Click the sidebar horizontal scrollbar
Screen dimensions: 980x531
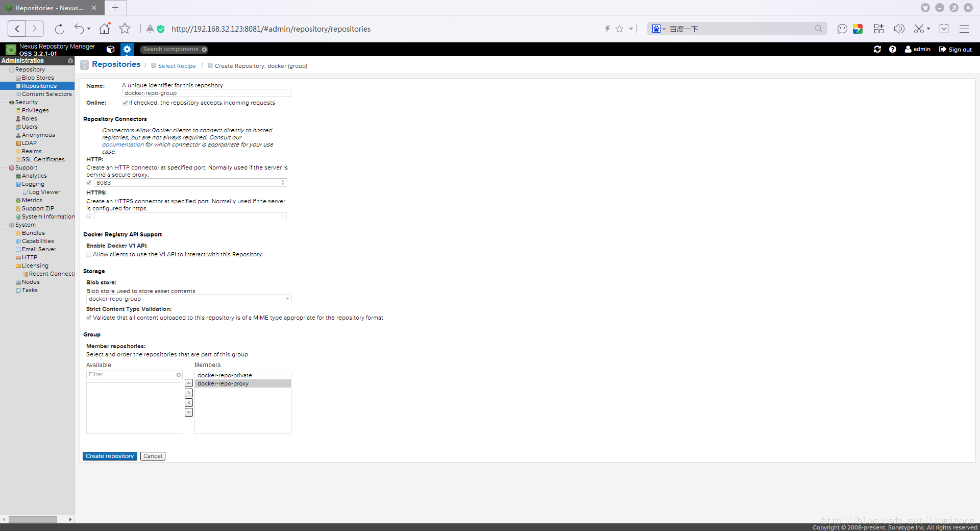[33, 519]
